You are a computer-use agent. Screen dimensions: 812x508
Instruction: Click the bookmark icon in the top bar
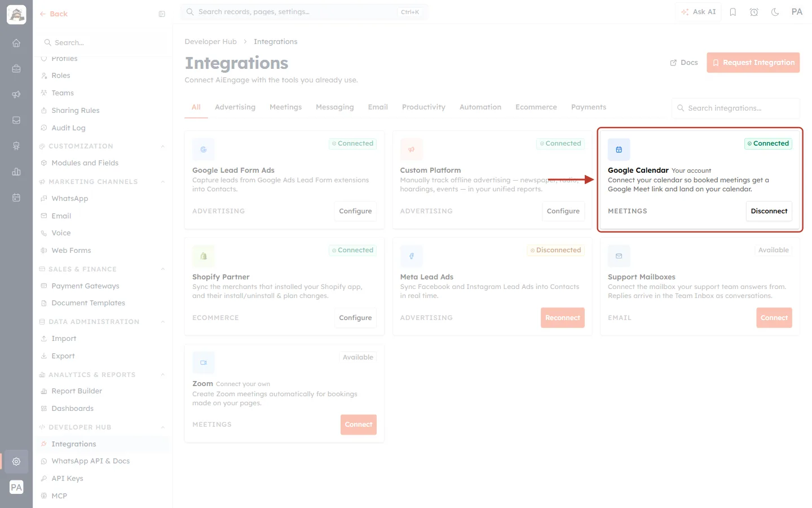click(733, 12)
